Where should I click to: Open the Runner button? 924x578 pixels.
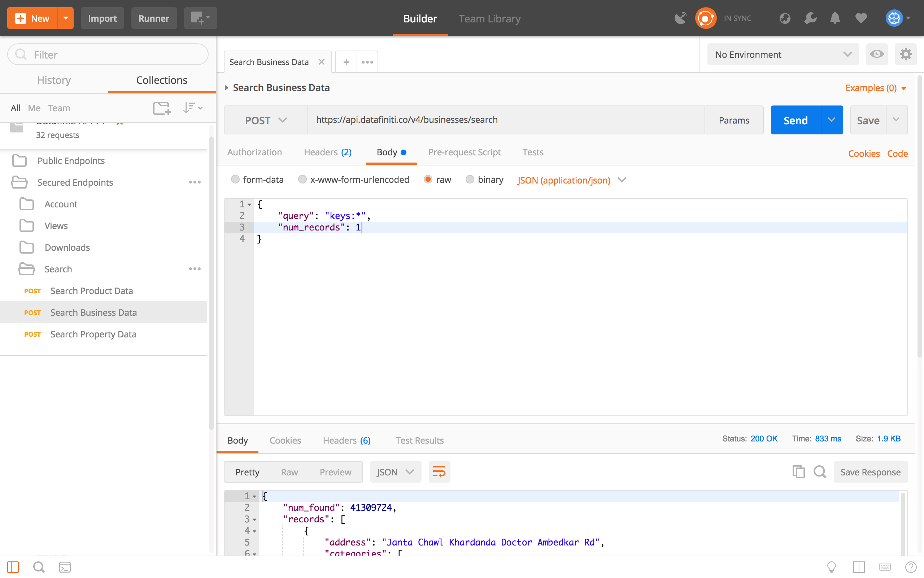[153, 18]
